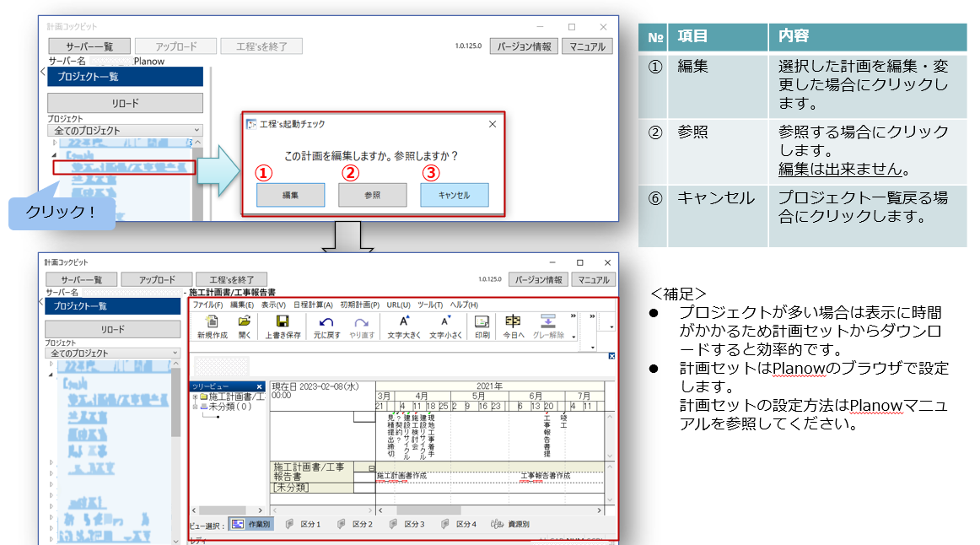Click リロード in the lower window
Image resolution: width=980 pixels, height=545 pixels.
point(112,329)
